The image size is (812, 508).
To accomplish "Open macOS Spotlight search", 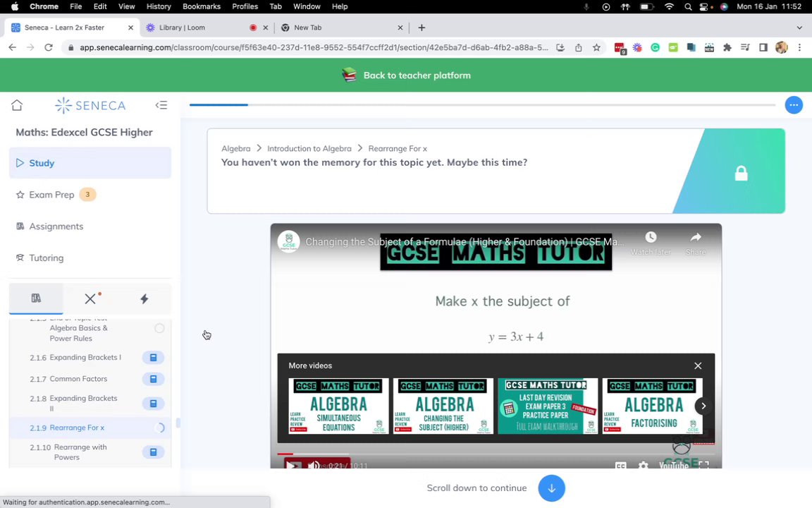I will click(x=688, y=7).
